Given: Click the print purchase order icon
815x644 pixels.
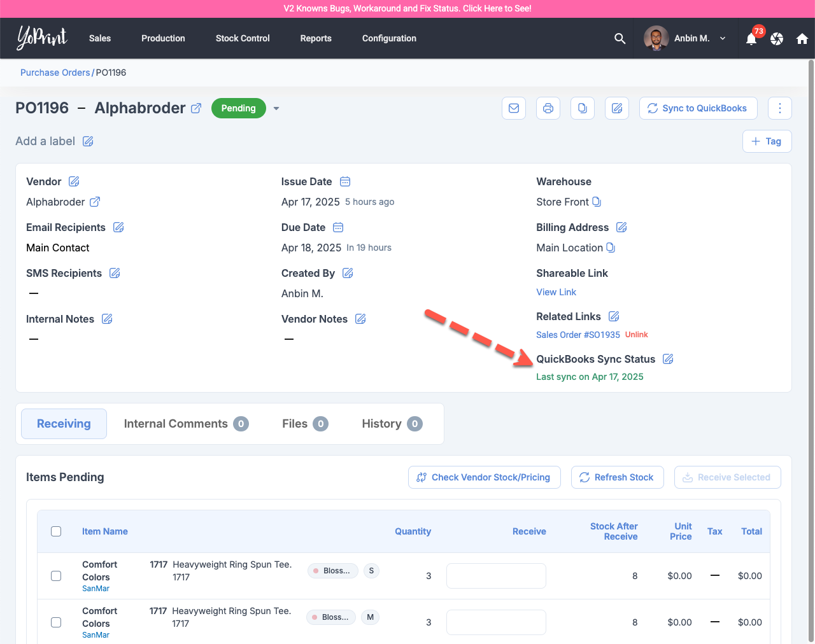Looking at the screenshot, I should click(548, 108).
